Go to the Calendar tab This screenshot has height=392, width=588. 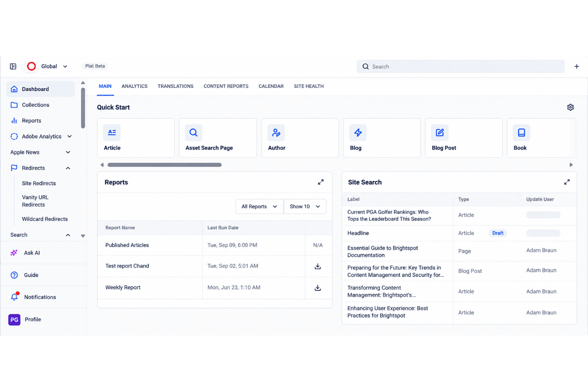271,86
